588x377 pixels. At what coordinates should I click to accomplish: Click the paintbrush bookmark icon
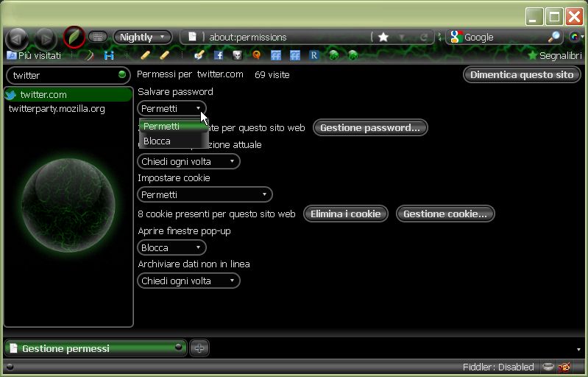coord(199,55)
